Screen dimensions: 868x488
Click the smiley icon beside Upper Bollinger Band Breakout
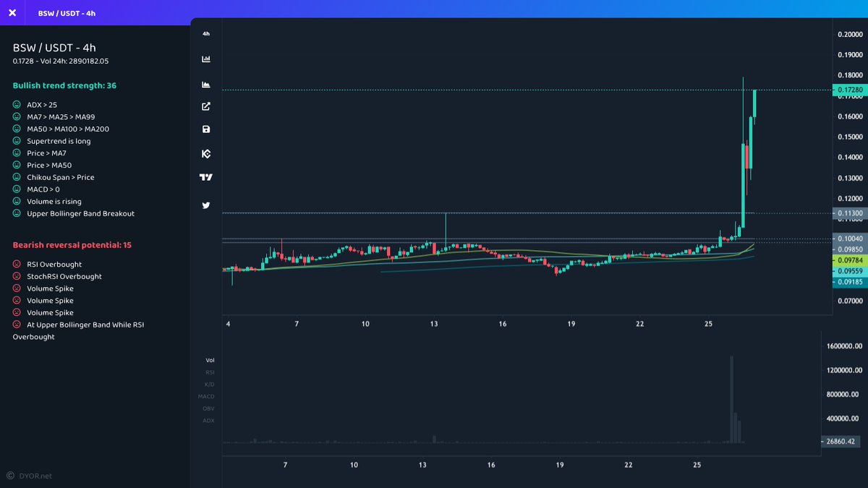tap(17, 213)
